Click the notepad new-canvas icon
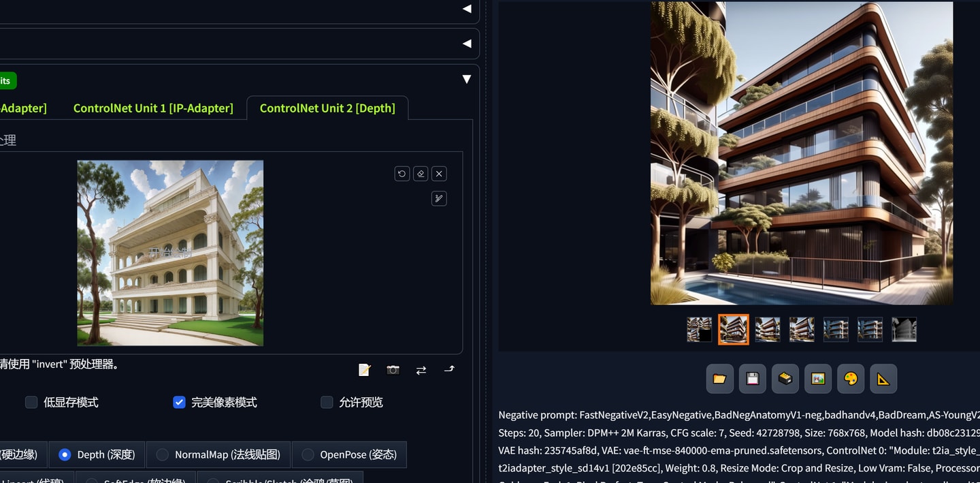980x483 pixels. pos(365,369)
